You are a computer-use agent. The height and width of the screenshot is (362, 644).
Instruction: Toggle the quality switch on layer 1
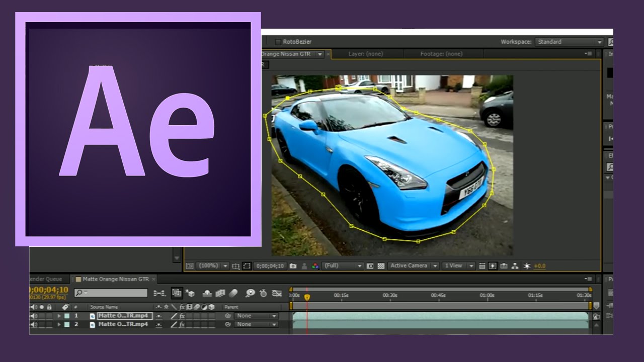click(x=174, y=316)
